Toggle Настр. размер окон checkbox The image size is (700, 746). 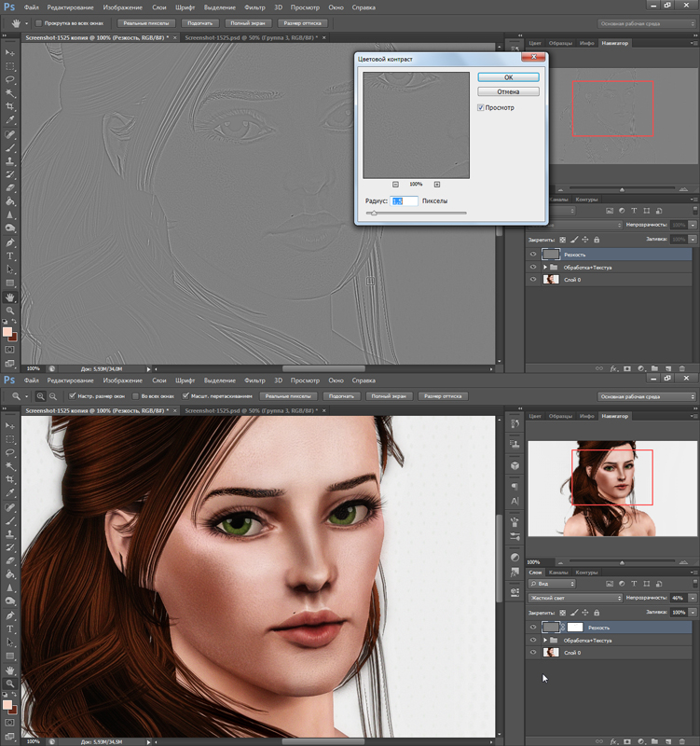pyautogui.click(x=73, y=395)
